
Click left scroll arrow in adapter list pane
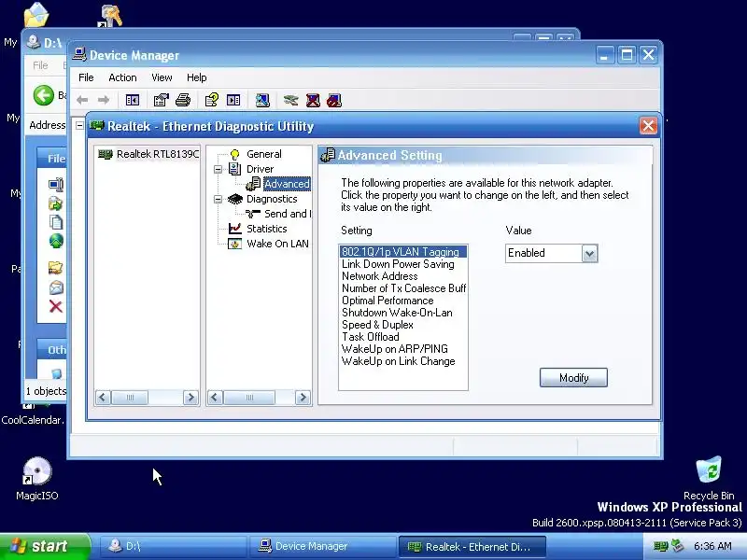[103, 398]
